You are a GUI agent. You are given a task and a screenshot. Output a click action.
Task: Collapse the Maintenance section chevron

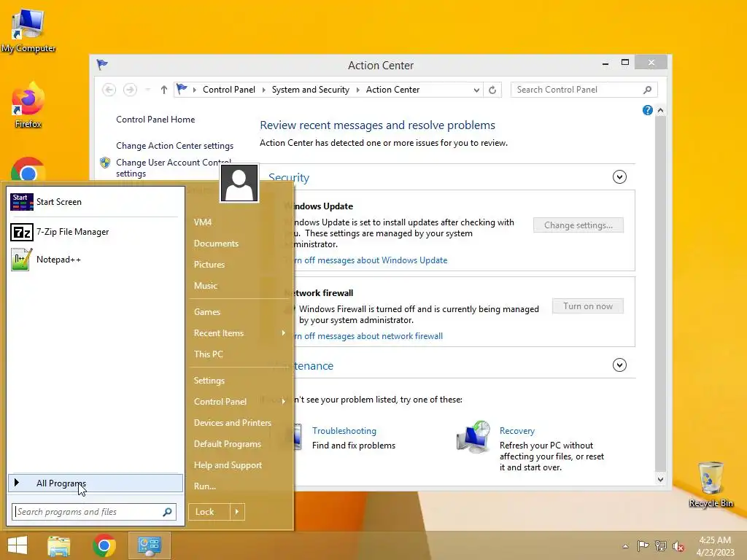[619, 365]
